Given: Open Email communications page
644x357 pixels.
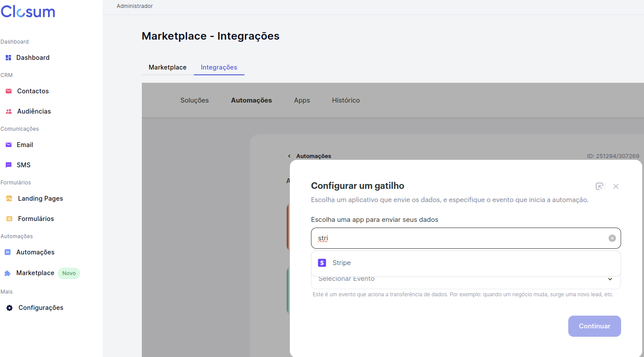Looking at the screenshot, I should click(25, 145).
